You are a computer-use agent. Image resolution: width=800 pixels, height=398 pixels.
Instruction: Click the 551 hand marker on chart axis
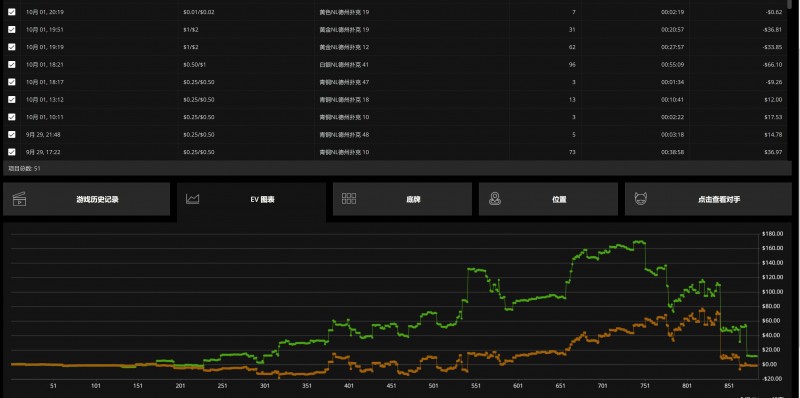476,386
